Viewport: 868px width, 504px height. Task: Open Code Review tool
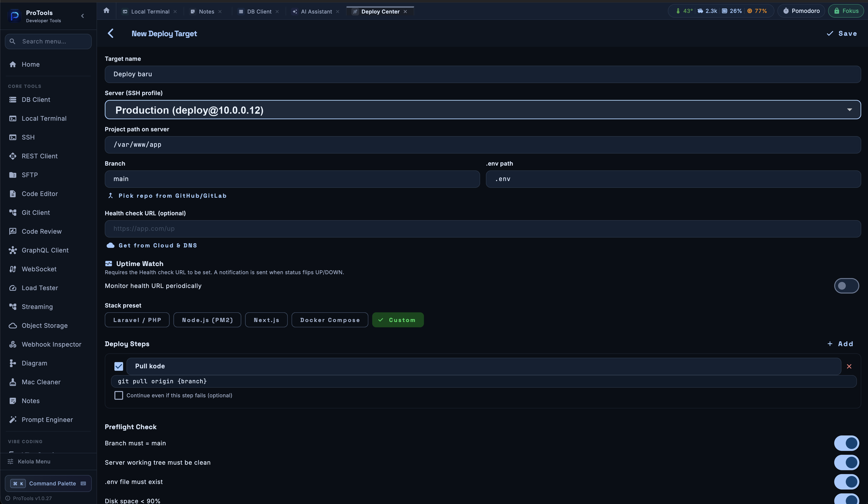[48, 231]
